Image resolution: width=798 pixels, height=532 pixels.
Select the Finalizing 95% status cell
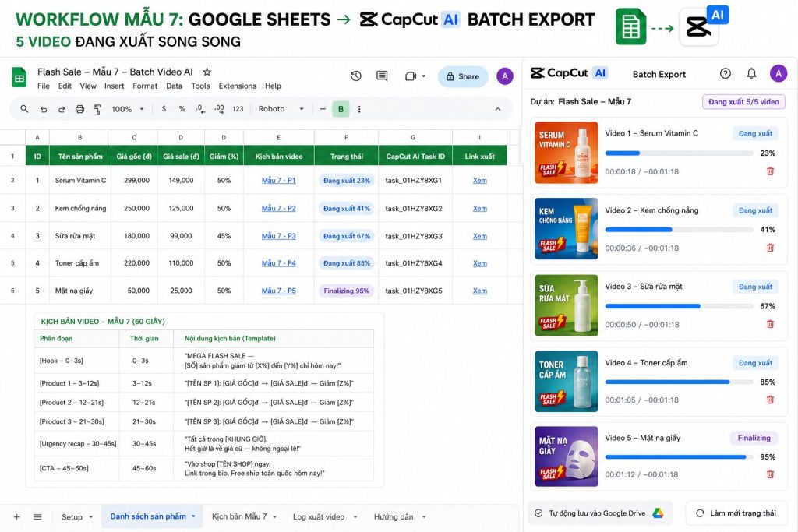tap(346, 291)
